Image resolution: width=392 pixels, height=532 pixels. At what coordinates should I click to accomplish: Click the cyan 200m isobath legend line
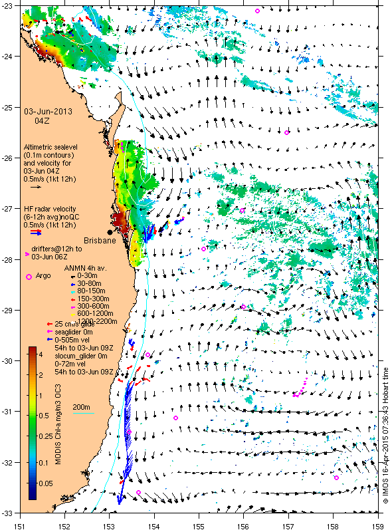84,413
